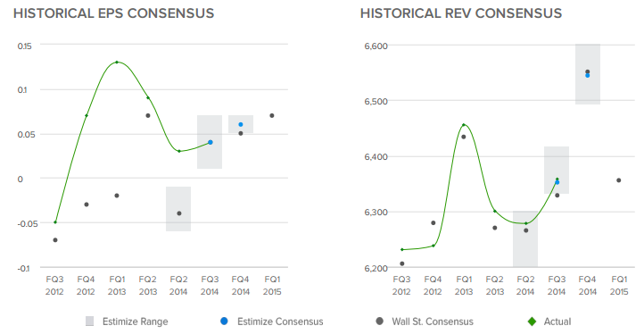Click revenue actual point for FQ3 2014

[x=557, y=180]
